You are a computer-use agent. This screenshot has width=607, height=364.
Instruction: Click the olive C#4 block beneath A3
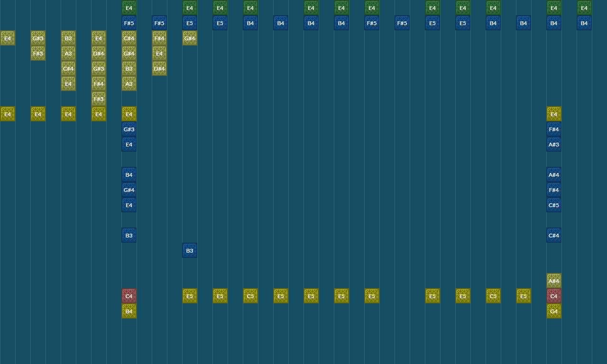tap(68, 68)
